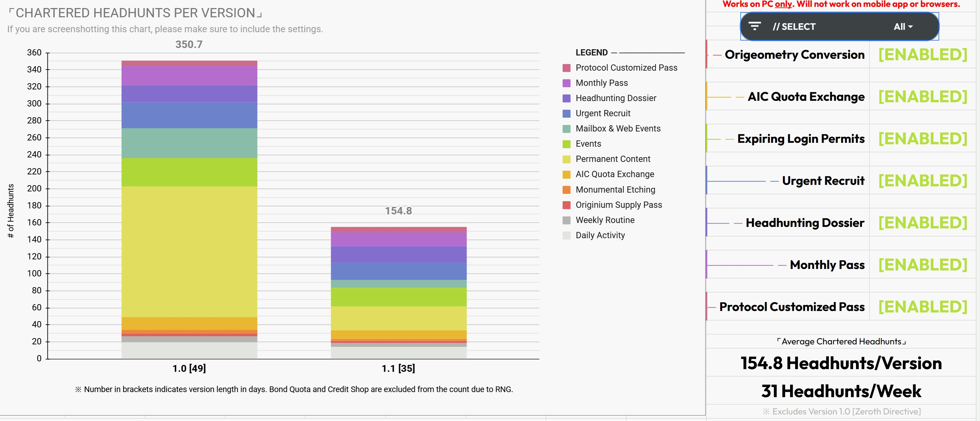Click the filter icon in SELECT bar
The image size is (980, 421).
(x=754, y=26)
